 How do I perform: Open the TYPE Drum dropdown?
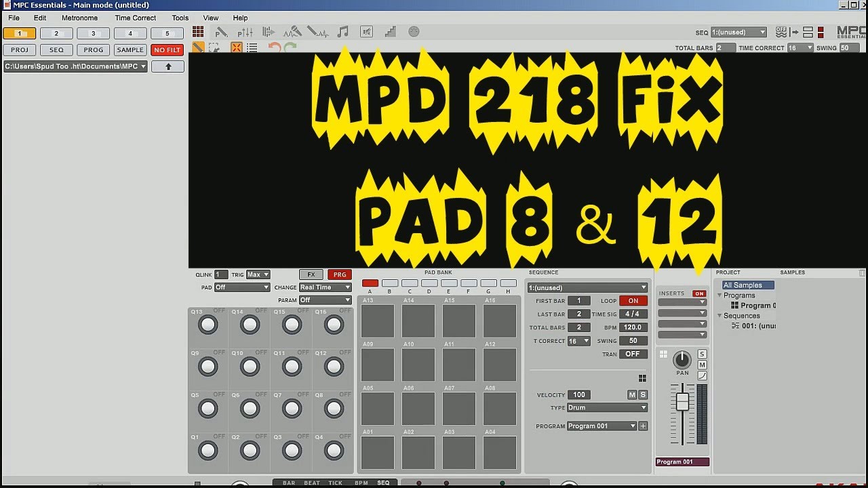pyautogui.click(x=607, y=407)
